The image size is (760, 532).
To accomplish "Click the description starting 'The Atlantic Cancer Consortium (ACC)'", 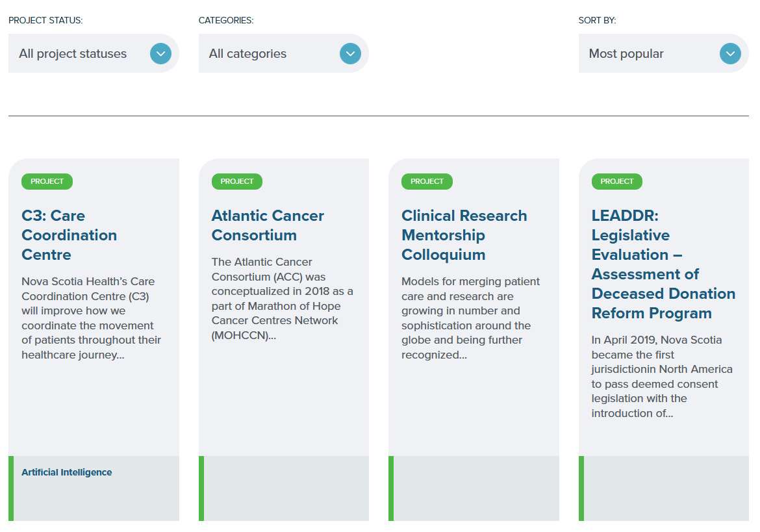I will (x=282, y=298).
